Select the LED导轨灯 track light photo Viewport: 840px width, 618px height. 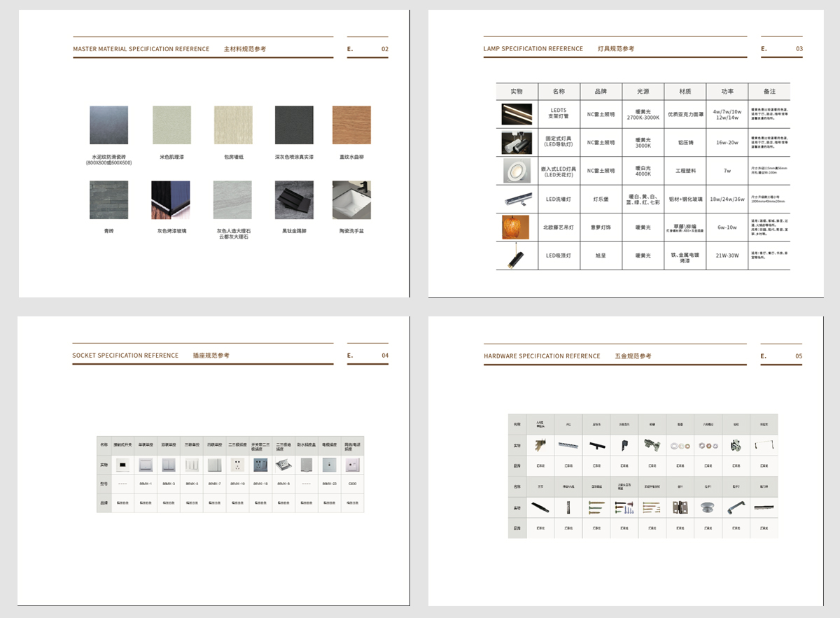point(517,142)
